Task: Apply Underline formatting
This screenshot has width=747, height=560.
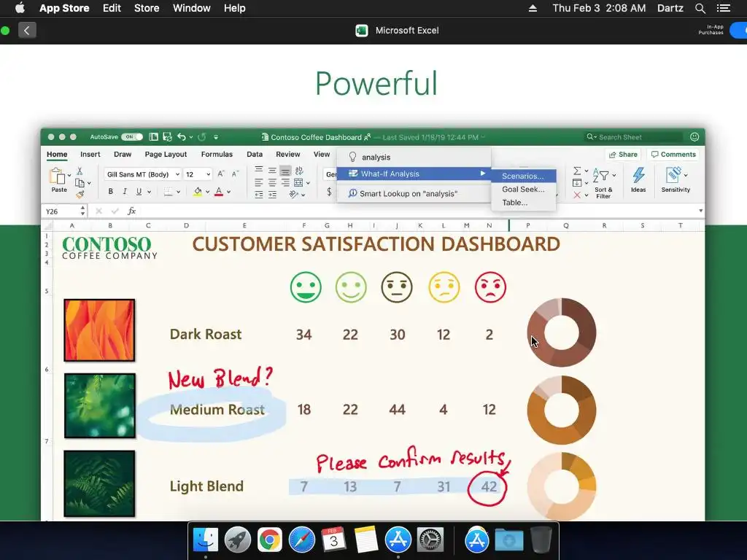Action: pyautogui.click(x=139, y=192)
